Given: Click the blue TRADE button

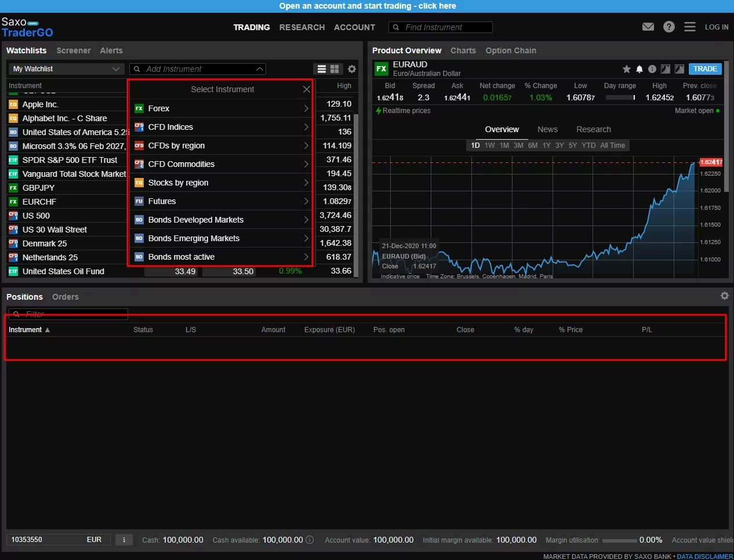Looking at the screenshot, I should (705, 69).
